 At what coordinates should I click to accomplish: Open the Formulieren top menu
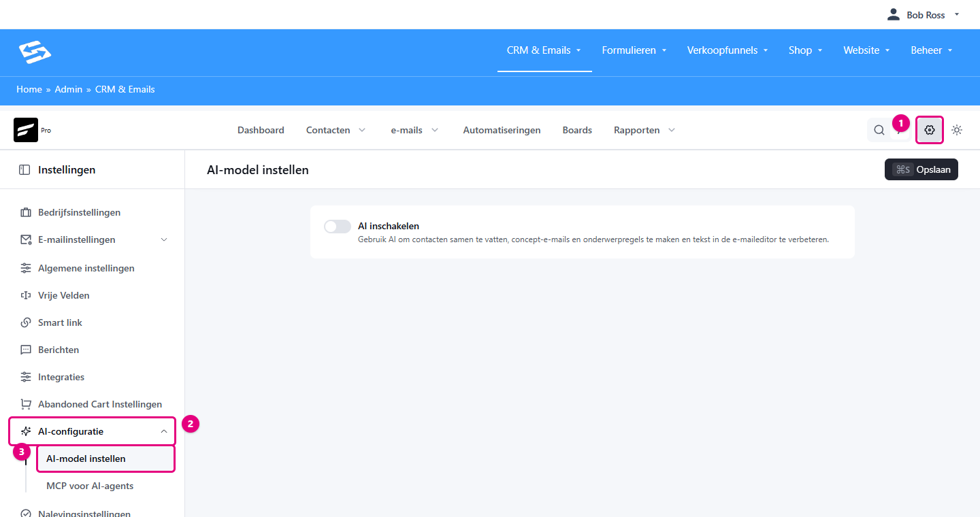coord(634,50)
